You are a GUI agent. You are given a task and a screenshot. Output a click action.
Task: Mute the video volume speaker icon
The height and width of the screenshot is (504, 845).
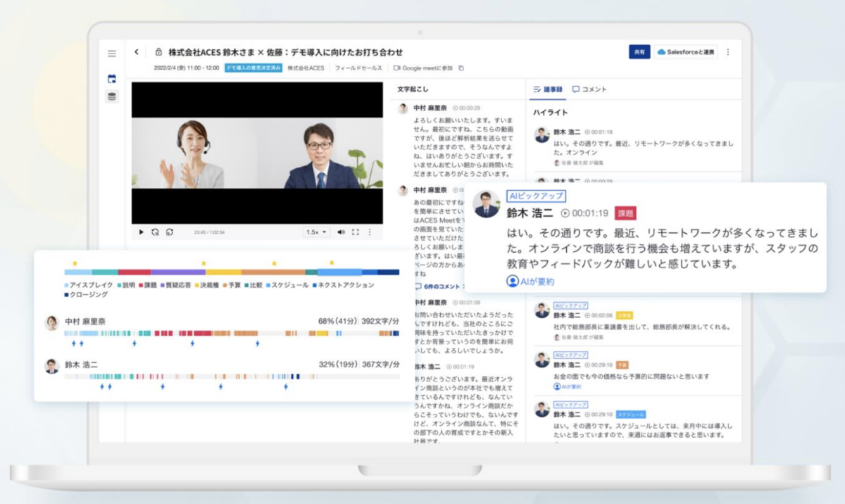click(x=342, y=232)
